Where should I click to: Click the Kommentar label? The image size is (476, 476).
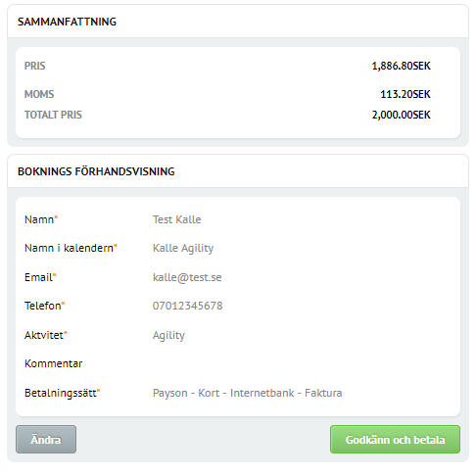tap(54, 363)
